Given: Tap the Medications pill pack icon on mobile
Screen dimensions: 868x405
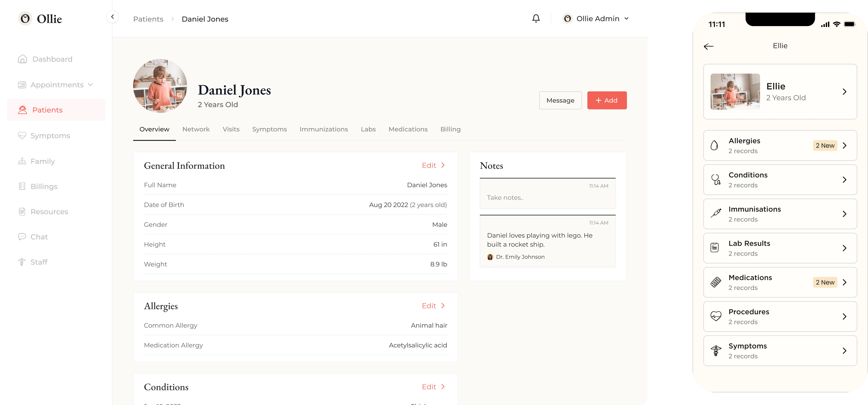Looking at the screenshot, I should click(x=716, y=282).
